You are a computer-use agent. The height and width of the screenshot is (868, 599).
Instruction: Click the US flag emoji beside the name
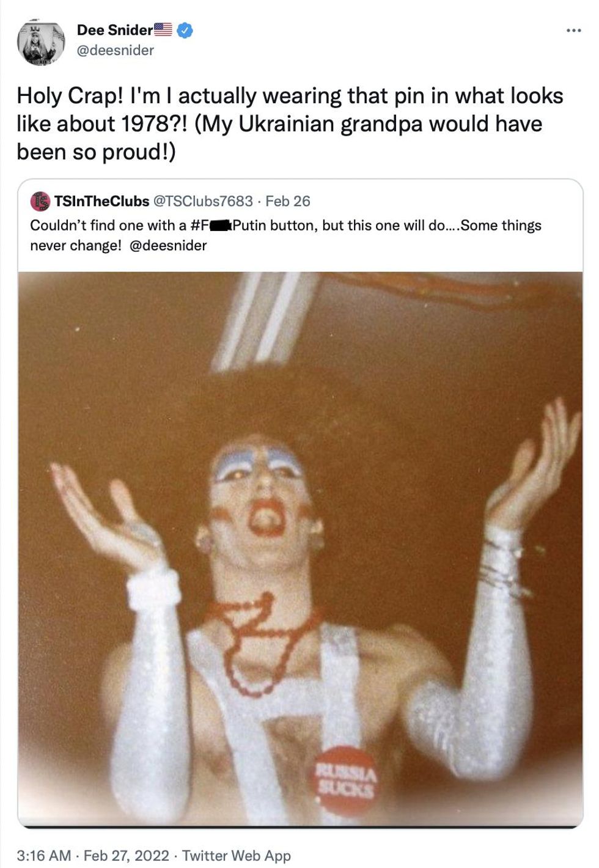coord(163,29)
